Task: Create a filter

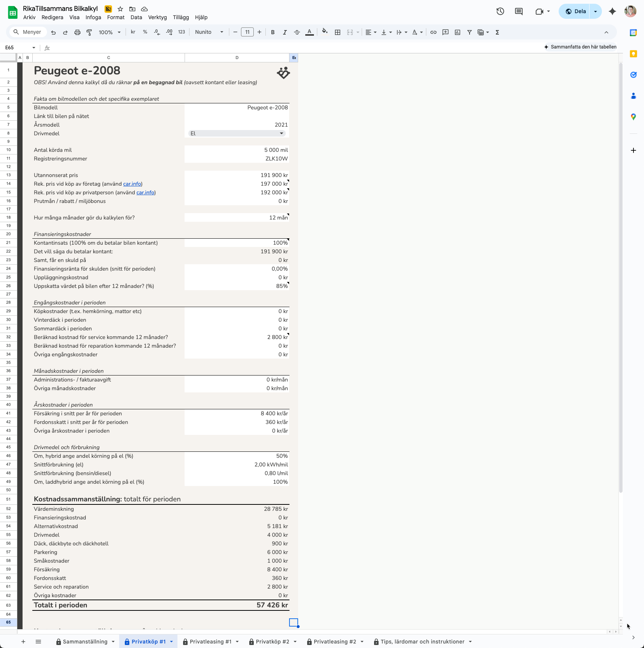Action: click(x=470, y=32)
